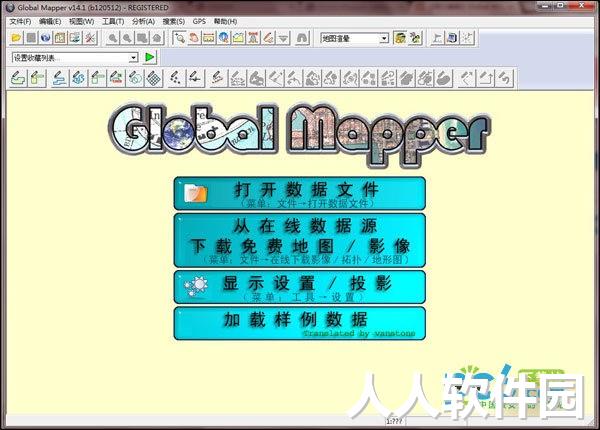The width and height of the screenshot is (600, 430).
Task: Open the 搜索(S) menu
Action: tap(174, 21)
